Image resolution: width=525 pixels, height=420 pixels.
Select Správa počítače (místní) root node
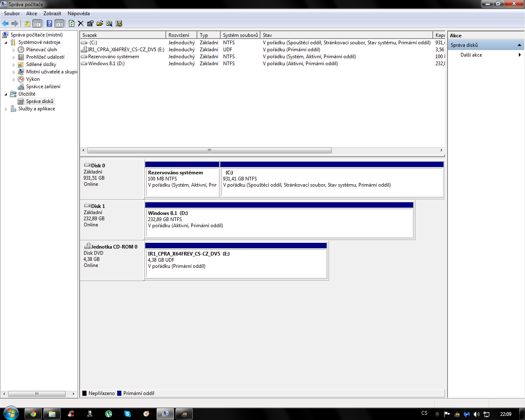point(37,35)
